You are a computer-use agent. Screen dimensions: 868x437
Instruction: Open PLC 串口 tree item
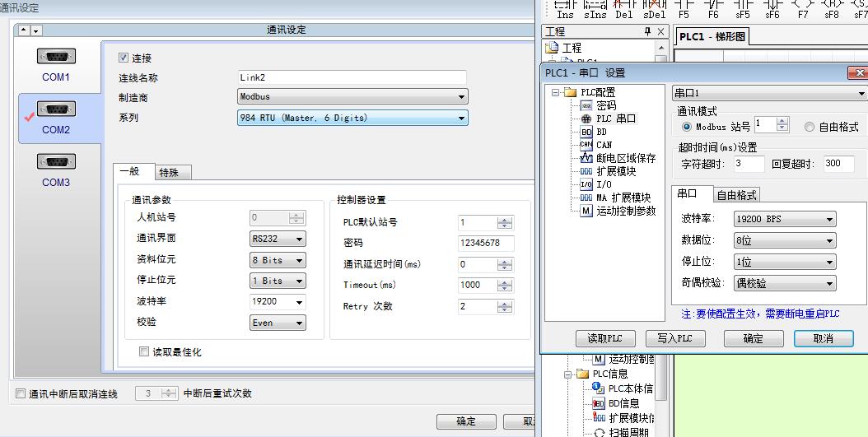pyautogui.click(x=615, y=119)
